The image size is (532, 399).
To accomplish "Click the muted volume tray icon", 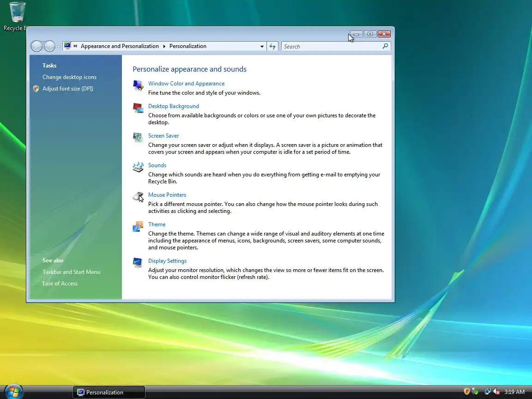I will 496,392.
